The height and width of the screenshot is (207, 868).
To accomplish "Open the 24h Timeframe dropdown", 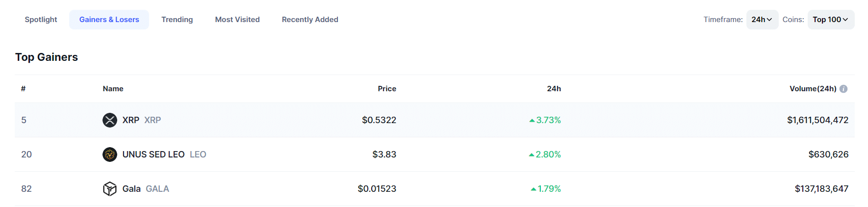I will pos(762,20).
